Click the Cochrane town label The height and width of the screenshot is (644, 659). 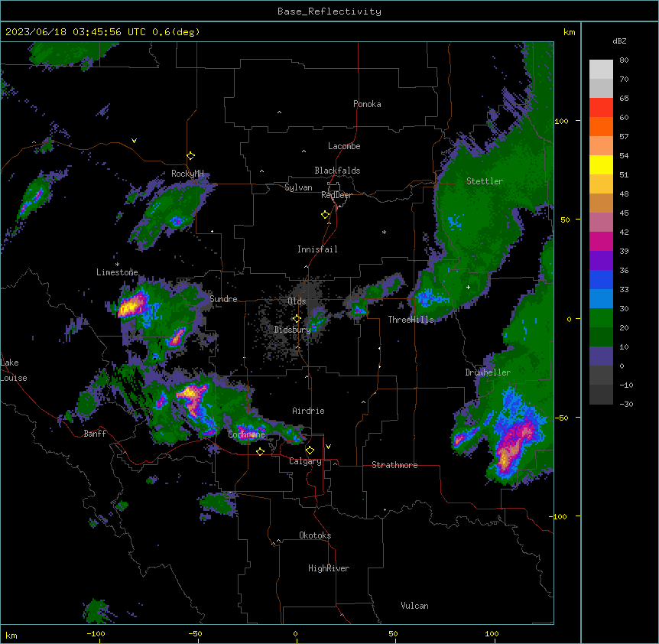pos(246,434)
